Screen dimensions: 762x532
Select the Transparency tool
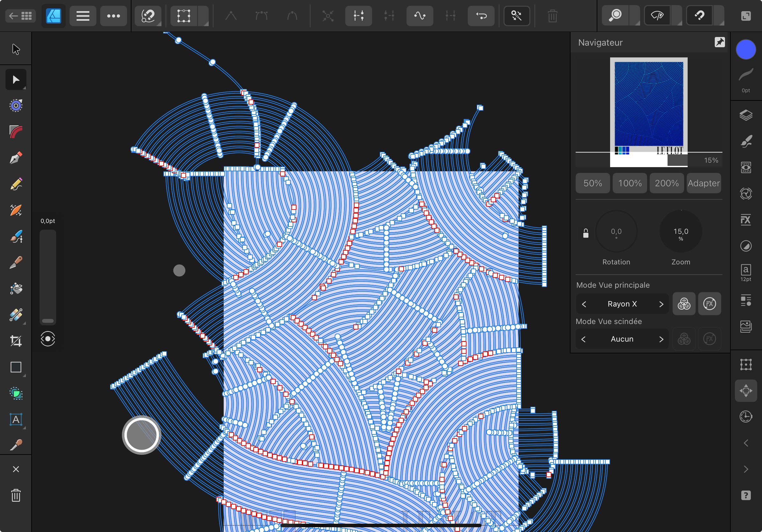coord(16,315)
